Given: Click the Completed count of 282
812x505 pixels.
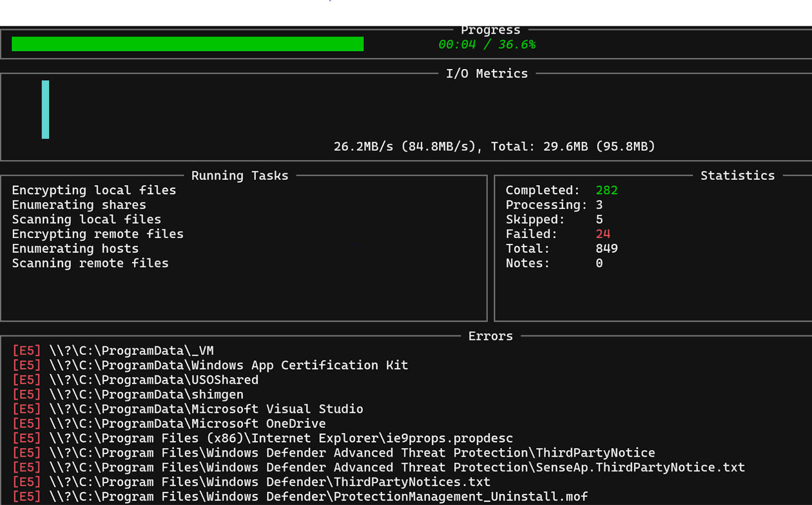Looking at the screenshot, I should point(607,190).
